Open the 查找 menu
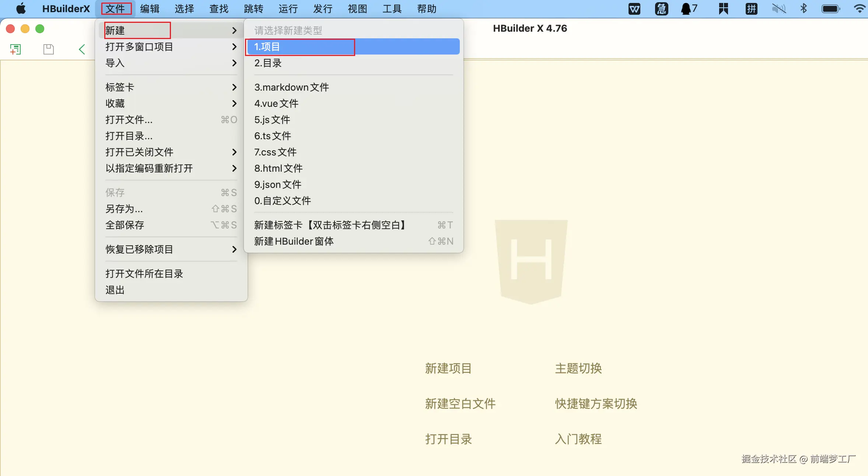 point(219,8)
